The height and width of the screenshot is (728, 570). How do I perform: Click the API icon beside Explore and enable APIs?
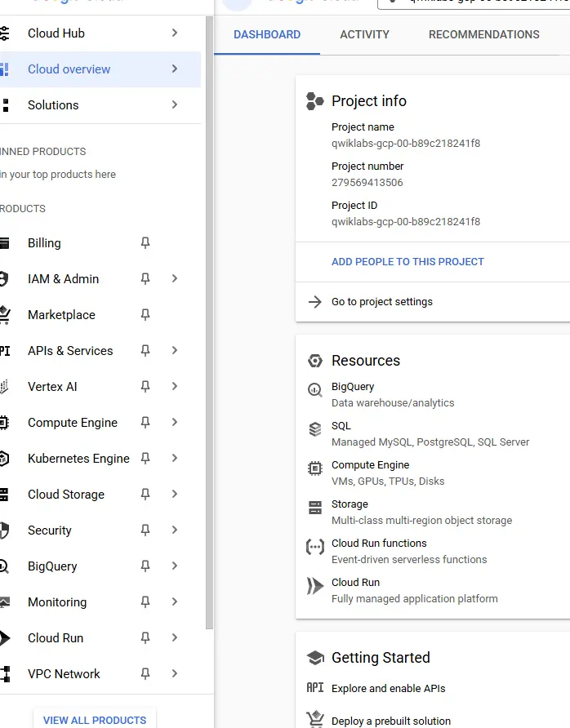pos(315,688)
